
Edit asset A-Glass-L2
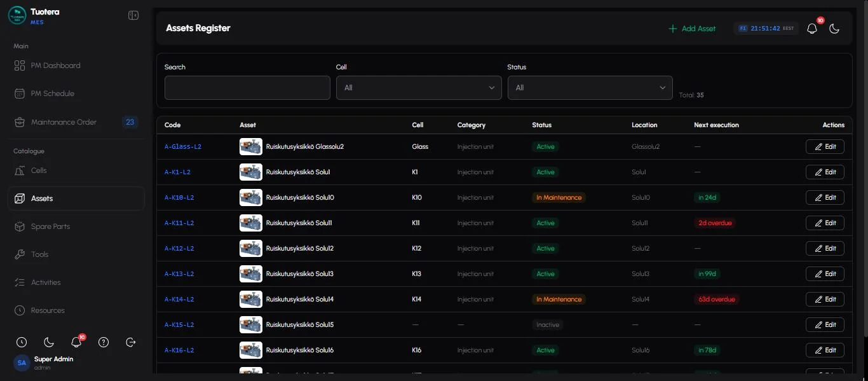coord(825,147)
